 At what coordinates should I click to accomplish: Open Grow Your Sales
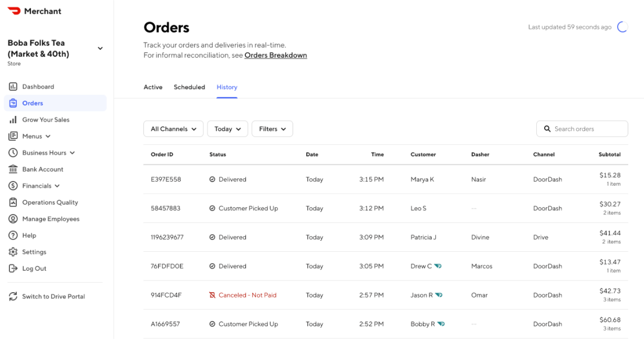tap(45, 120)
